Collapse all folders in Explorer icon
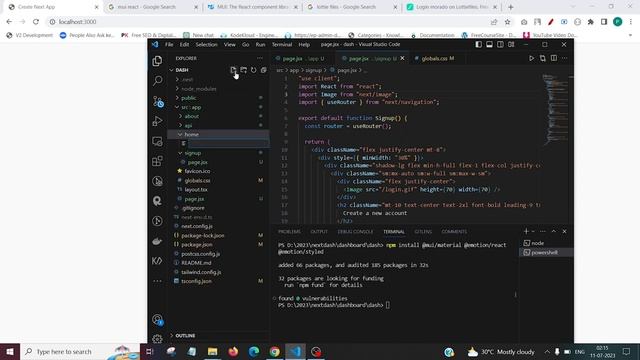 [264, 70]
